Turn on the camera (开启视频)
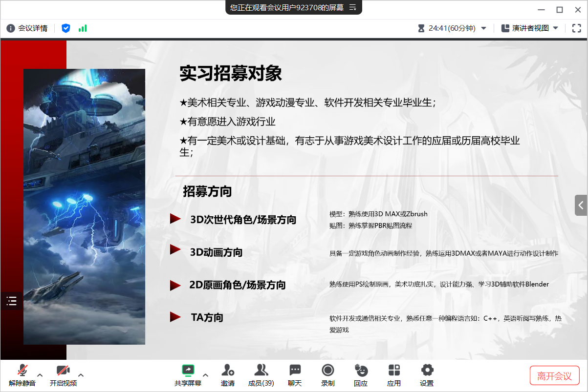 63,375
